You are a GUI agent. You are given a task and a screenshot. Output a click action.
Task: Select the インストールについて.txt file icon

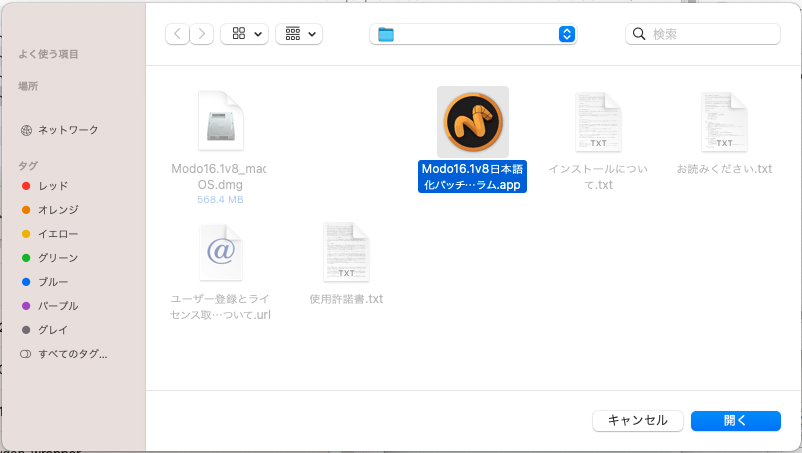coord(598,122)
